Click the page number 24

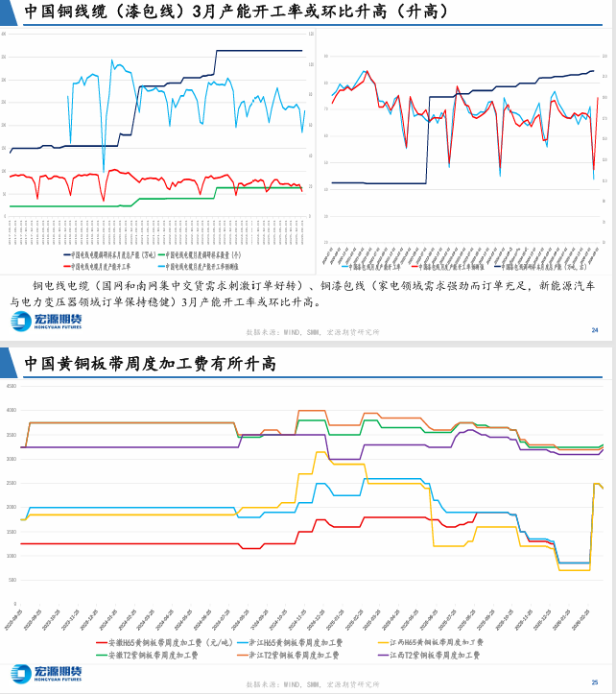click(x=595, y=330)
